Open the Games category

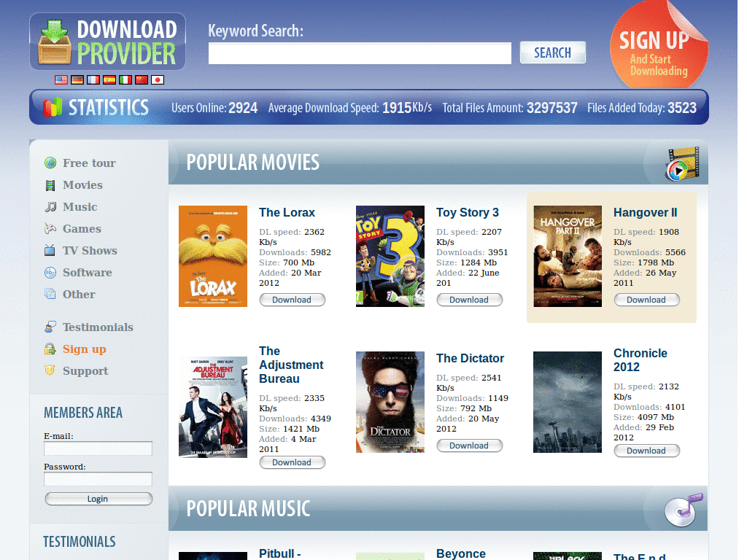(x=82, y=228)
